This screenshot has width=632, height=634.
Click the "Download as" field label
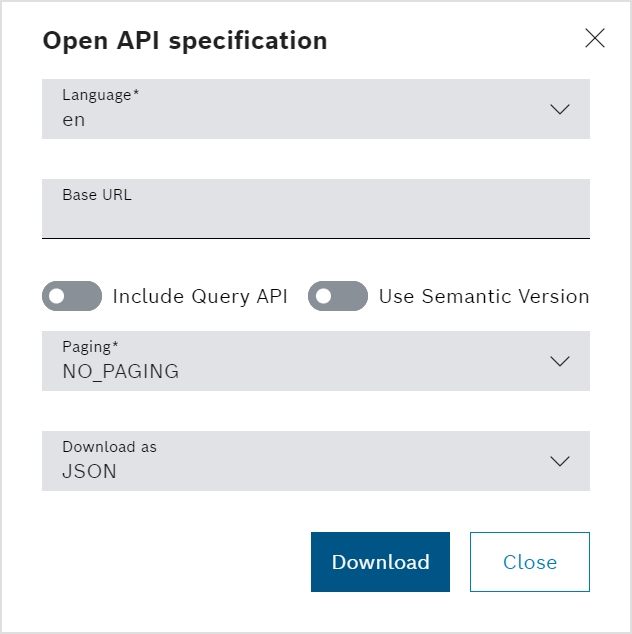click(110, 447)
